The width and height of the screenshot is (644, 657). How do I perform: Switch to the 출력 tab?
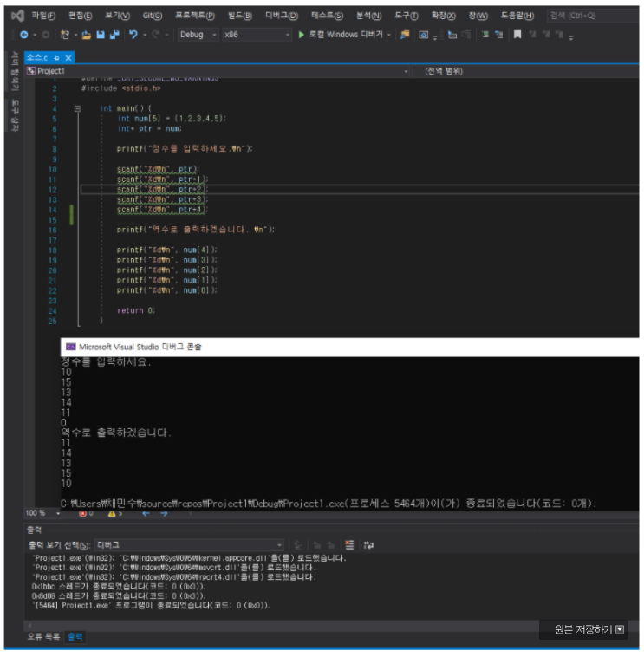pyautogui.click(x=75, y=637)
